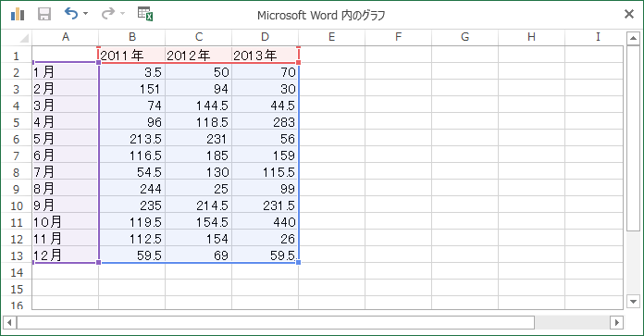Screen dimensions: 644x336
Task: Select column B header
Action: coord(131,37)
